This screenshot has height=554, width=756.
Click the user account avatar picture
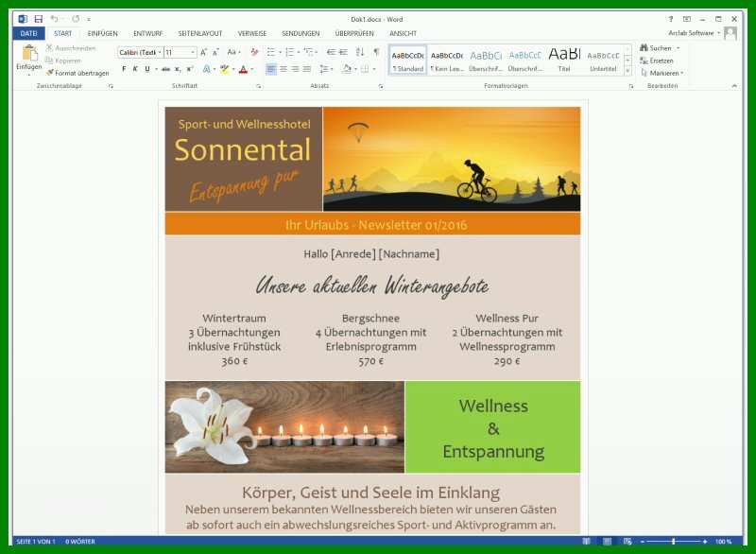tap(730, 33)
